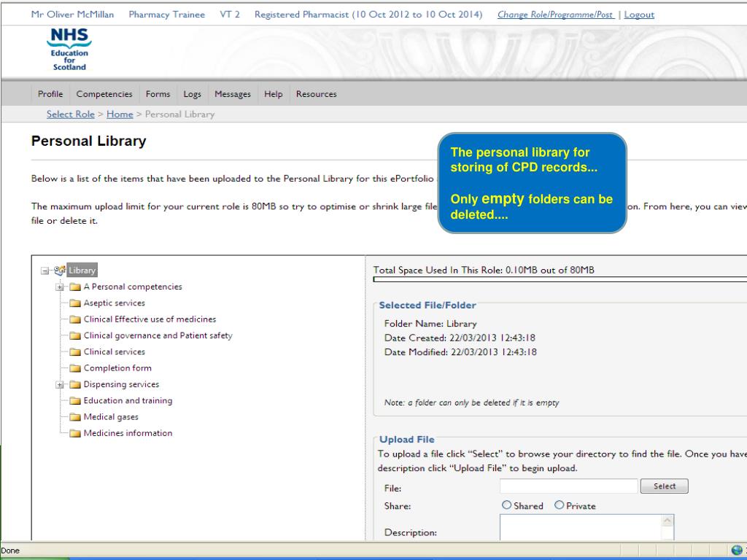Viewport: 747px width, 560px height.
Task: Open the Help menu
Action: pyautogui.click(x=274, y=94)
